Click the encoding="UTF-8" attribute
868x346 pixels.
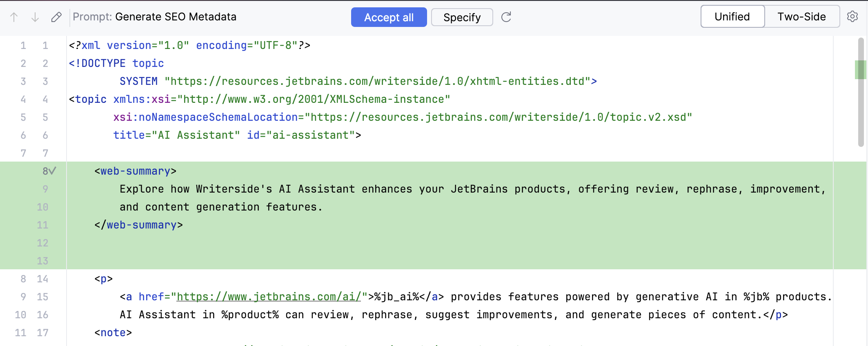[x=247, y=45]
